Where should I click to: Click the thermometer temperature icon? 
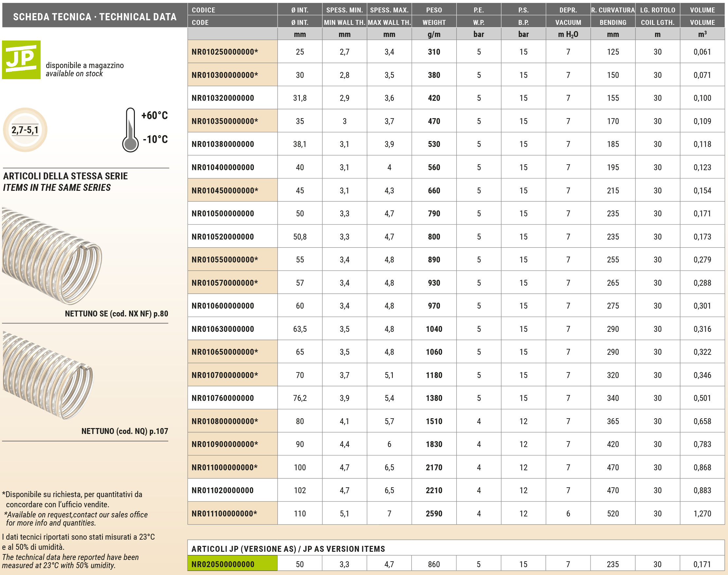tap(130, 130)
